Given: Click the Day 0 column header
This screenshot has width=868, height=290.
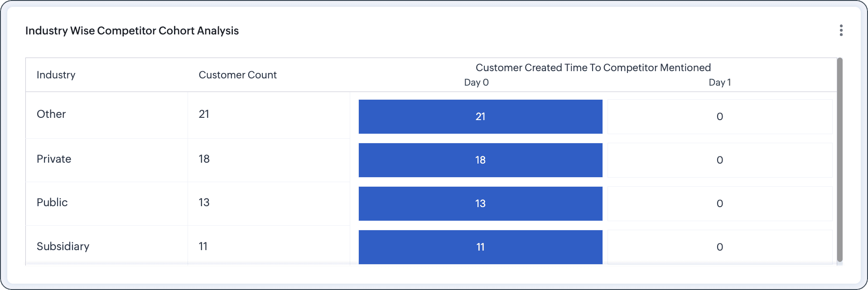Looking at the screenshot, I should pos(476,82).
